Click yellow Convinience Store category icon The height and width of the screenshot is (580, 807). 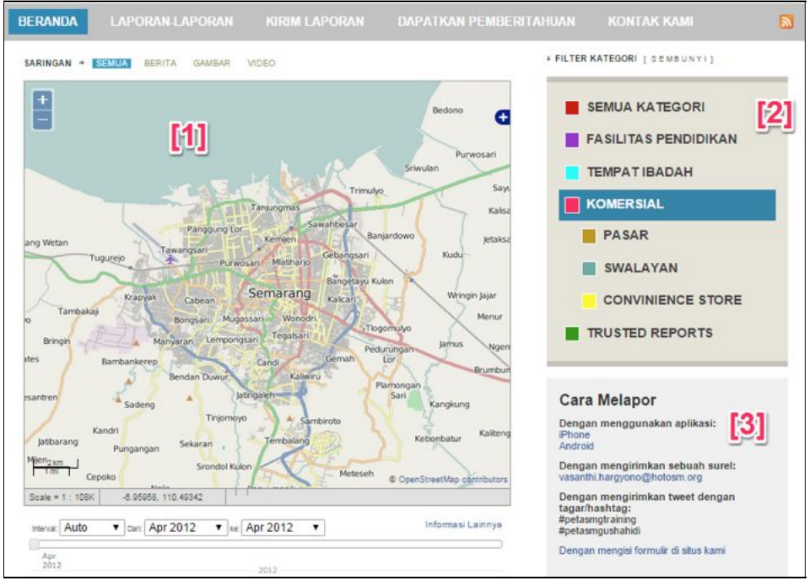tap(589, 300)
